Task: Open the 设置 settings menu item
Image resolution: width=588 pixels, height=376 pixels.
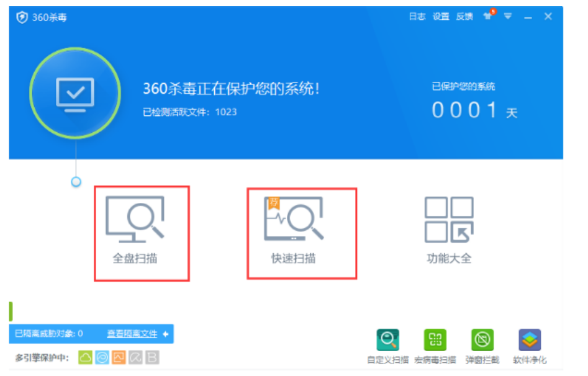Action: pos(441,17)
